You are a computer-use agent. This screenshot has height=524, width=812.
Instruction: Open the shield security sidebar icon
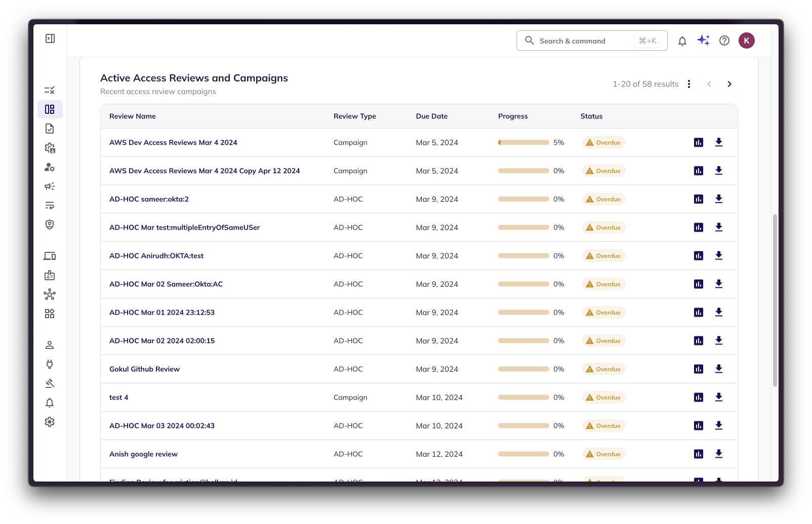click(50, 225)
